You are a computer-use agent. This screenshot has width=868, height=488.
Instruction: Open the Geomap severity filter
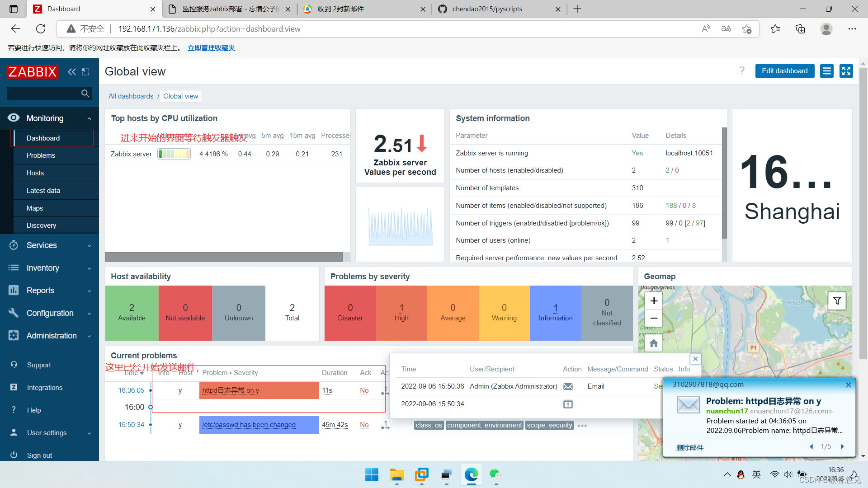[x=837, y=301]
